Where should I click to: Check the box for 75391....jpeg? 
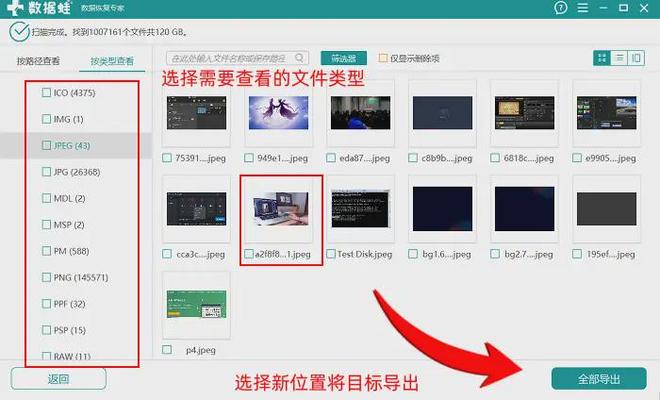[x=167, y=158]
